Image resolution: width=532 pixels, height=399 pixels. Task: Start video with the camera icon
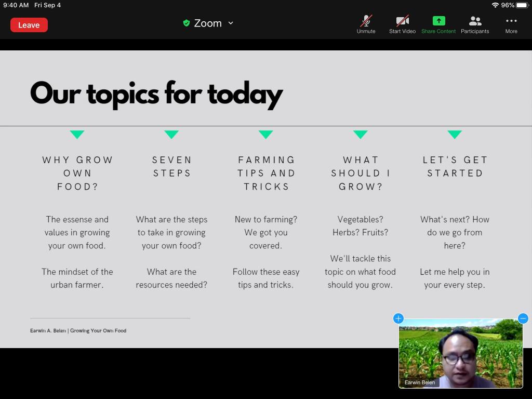click(402, 24)
